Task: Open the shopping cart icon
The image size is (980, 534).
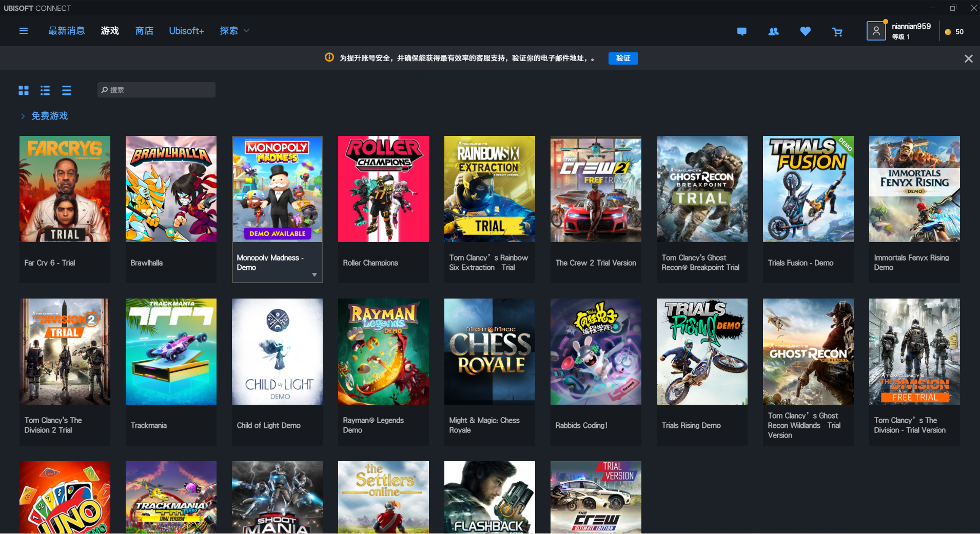Action: (x=837, y=32)
